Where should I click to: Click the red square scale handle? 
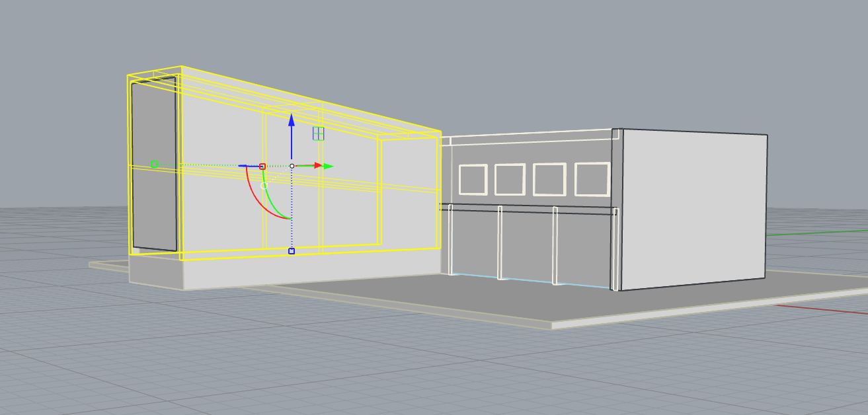point(262,166)
